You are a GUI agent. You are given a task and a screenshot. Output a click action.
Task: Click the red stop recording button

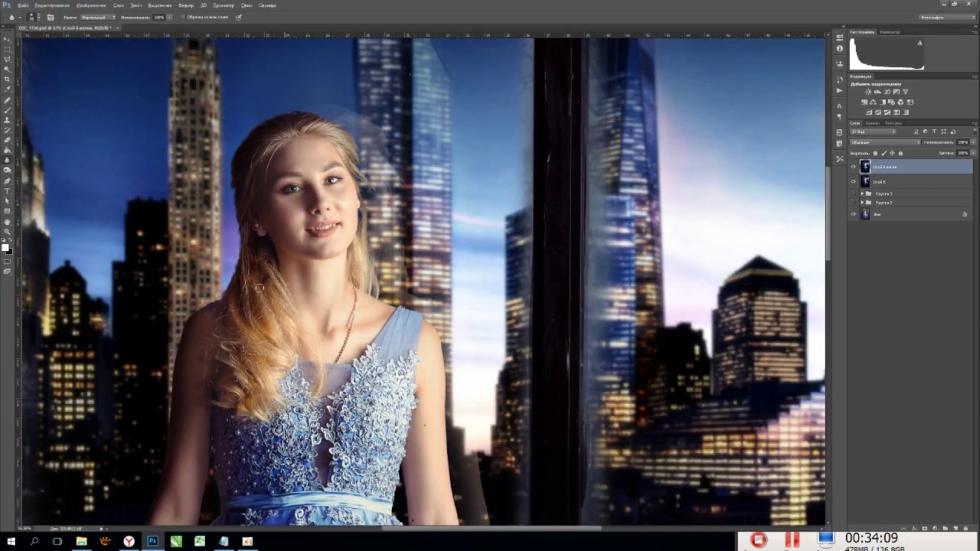[x=758, y=540]
